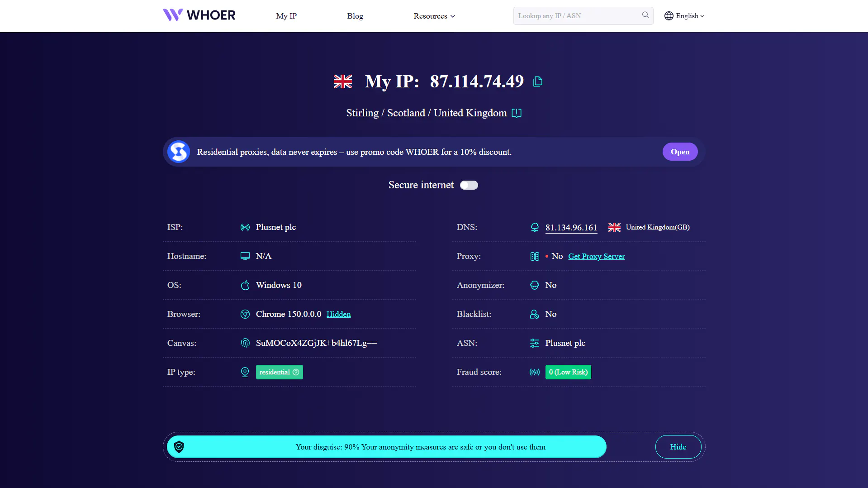Copy the IP address with the copy icon
Screen dimensions: 868x488
[x=538, y=81]
